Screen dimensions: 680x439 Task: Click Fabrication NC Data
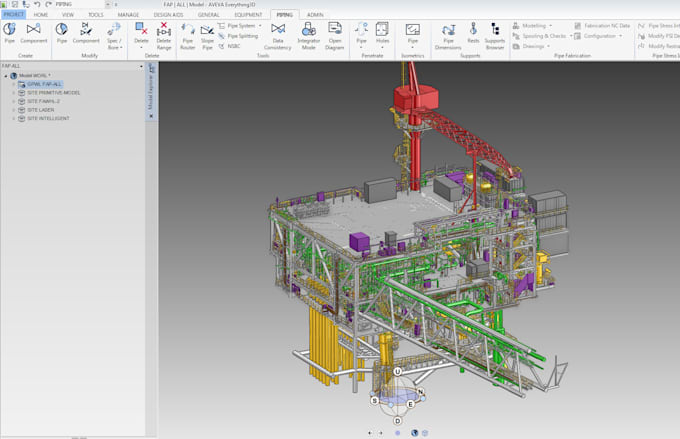click(602, 26)
